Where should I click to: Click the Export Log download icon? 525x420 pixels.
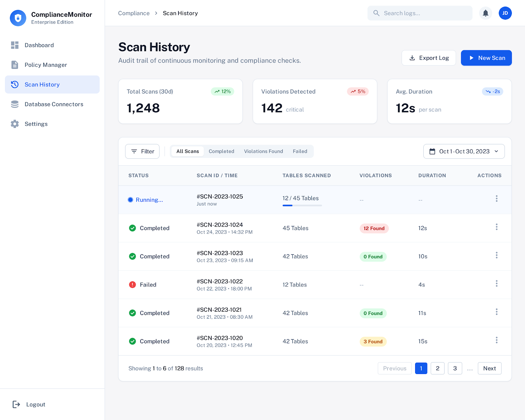click(x=411, y=58)
